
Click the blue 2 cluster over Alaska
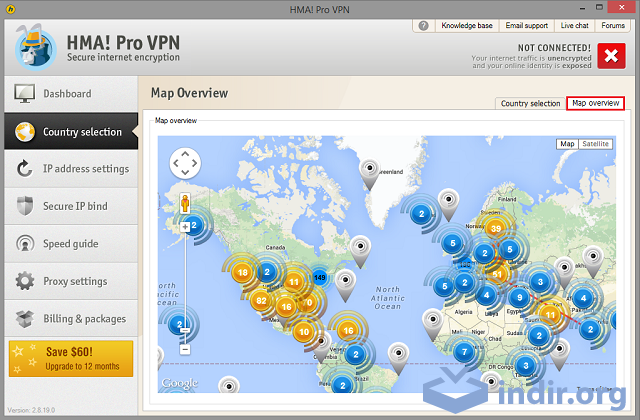pyautogui.click(x=194, y=225)
